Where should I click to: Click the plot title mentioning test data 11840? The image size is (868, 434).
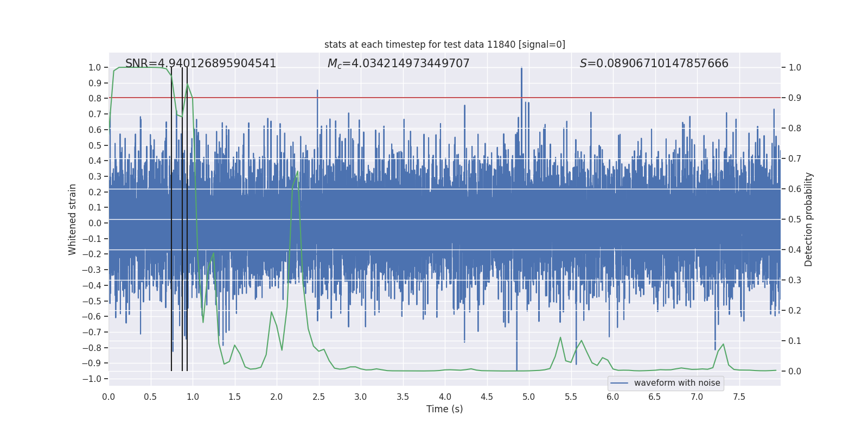[x=445, y=44]
